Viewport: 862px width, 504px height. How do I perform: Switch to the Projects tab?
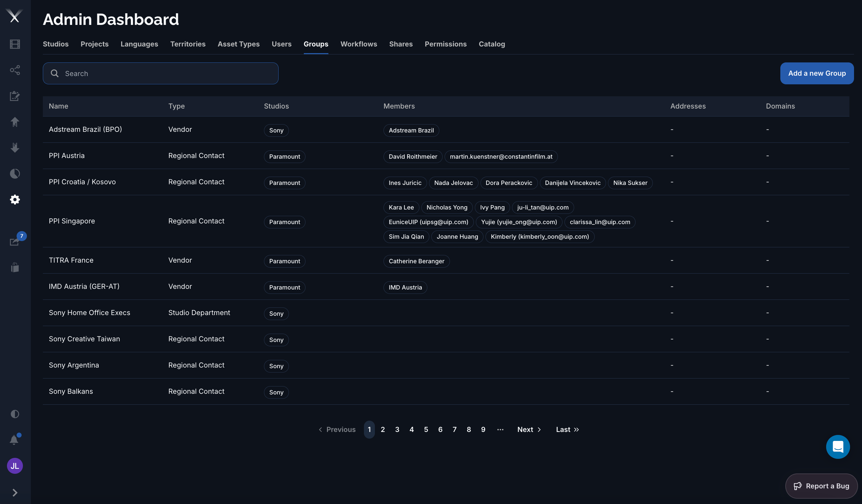(x=94, y=44)
